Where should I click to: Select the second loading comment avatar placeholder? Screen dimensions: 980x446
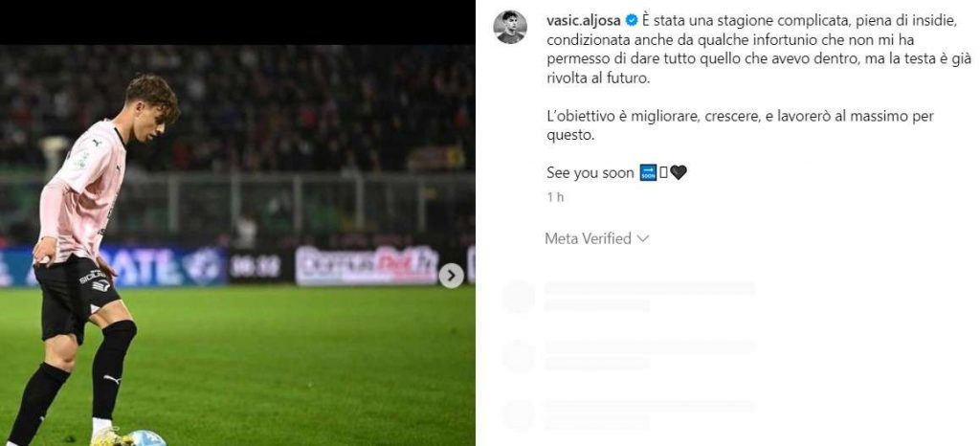click(x=519, y=356)
